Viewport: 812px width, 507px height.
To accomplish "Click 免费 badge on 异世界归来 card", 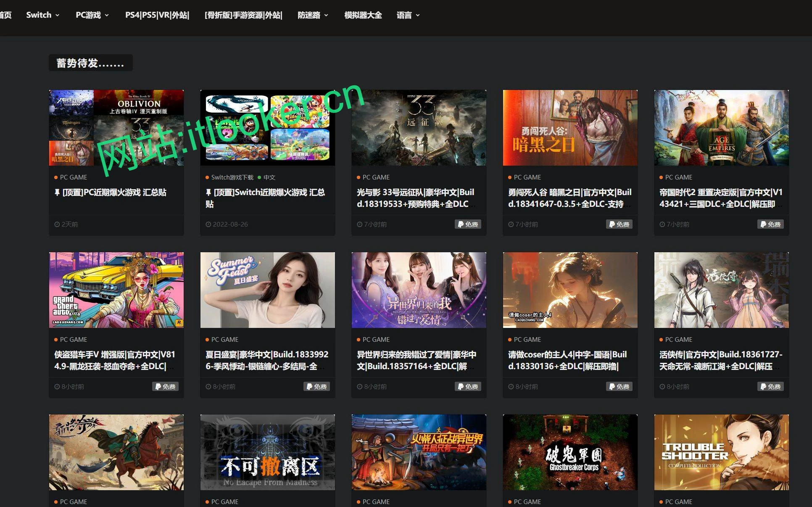I will pyautogui.click(x=468, y=387).
